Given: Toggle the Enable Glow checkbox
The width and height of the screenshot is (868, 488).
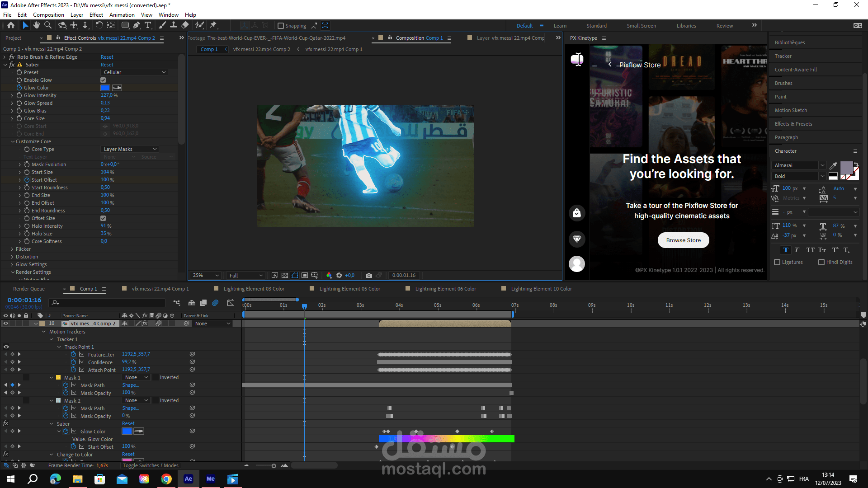Looking at the screenshot, I should pyautogui.click(x=103, y=80).
